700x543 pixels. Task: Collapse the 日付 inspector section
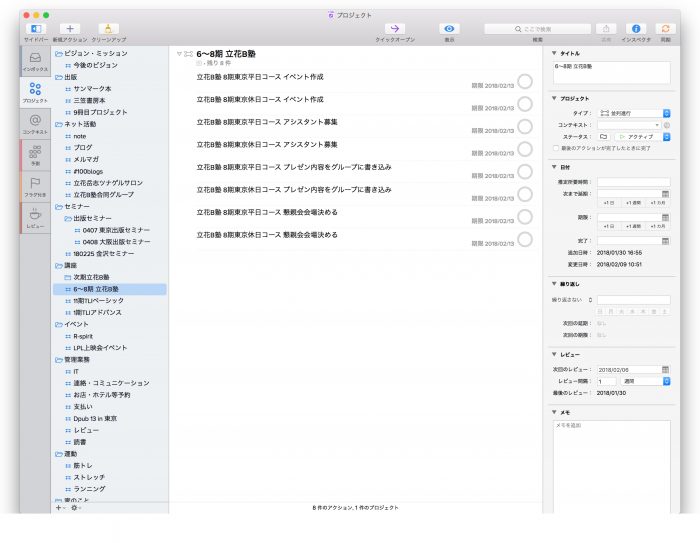(554, 168)
